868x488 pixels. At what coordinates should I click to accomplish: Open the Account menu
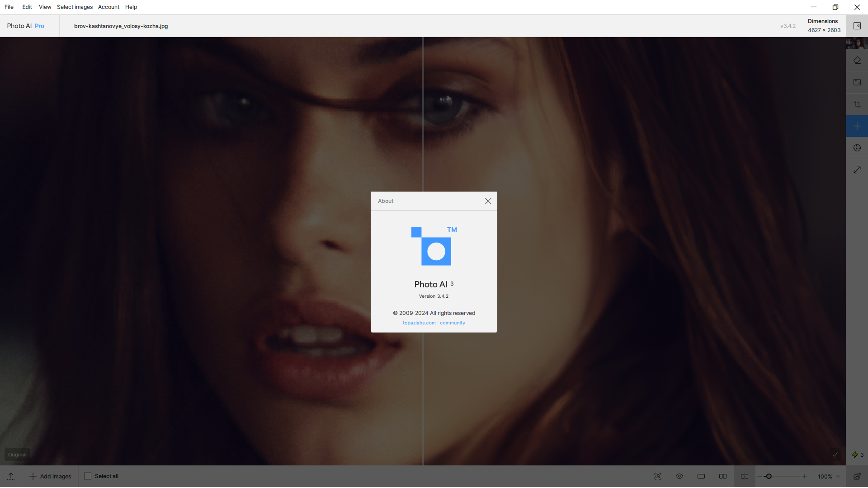point(108,7)
